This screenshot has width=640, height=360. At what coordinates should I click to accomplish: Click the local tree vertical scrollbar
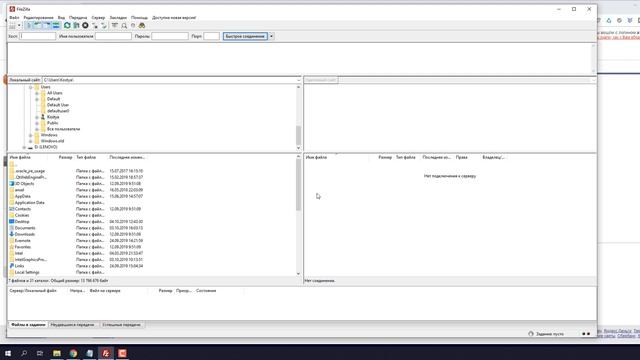(298, 136)
